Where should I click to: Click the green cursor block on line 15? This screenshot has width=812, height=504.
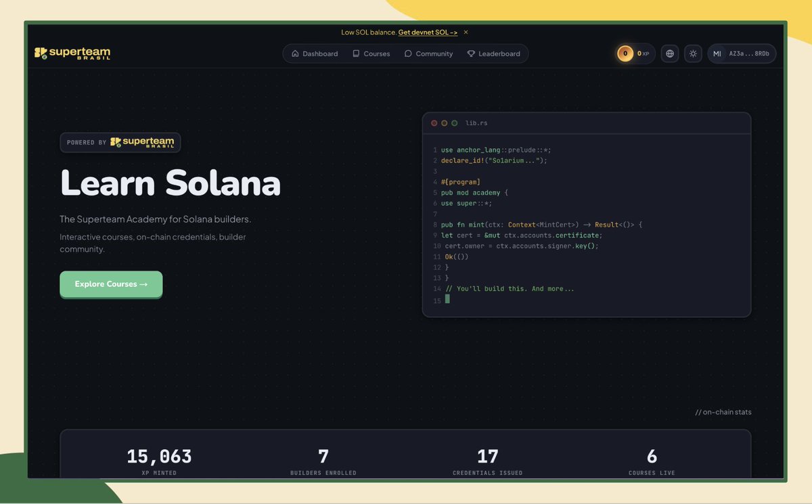point(447,299)
